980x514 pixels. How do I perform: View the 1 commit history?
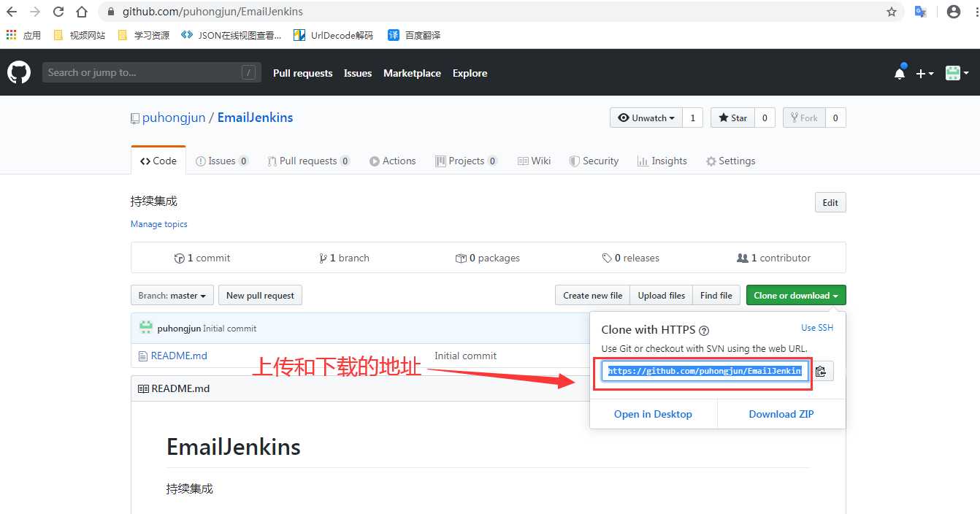202,258
